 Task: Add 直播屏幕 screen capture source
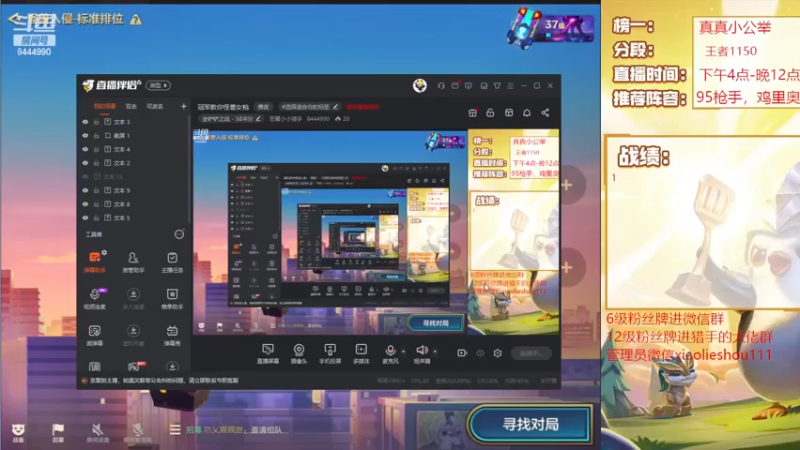(x=268, y=354)
